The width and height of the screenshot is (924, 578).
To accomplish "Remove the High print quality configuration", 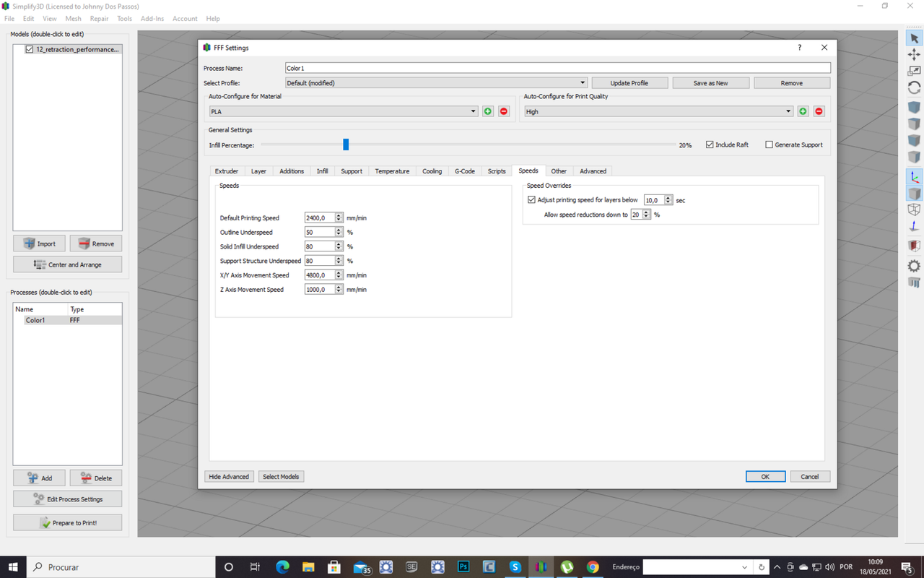I will point(819,111).
